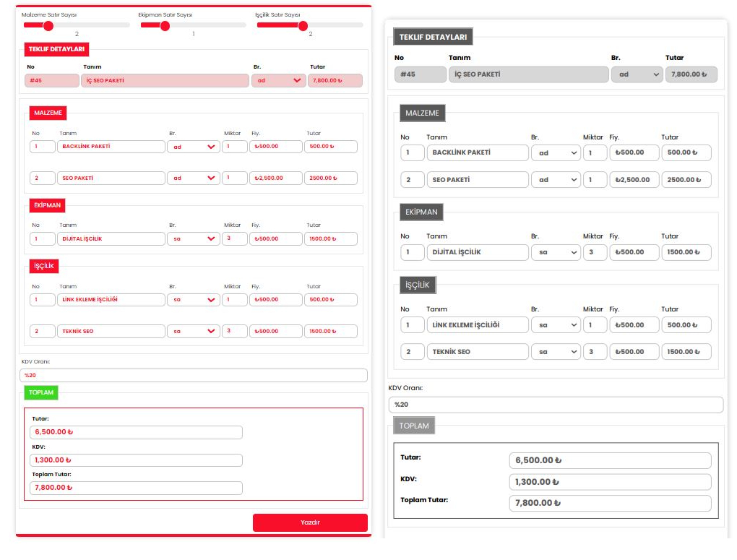Click green TOPLAM section label

[x=41, y=392]
